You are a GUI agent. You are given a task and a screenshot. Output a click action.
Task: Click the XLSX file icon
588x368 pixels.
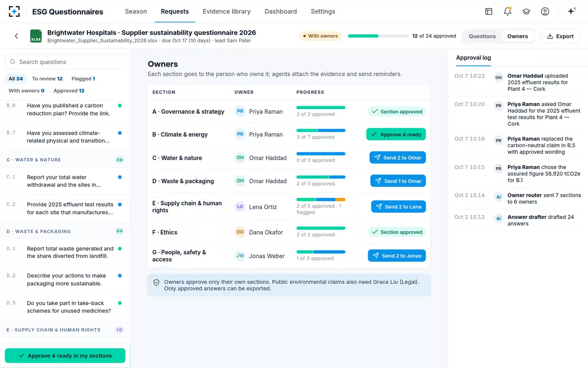point(36,36)
